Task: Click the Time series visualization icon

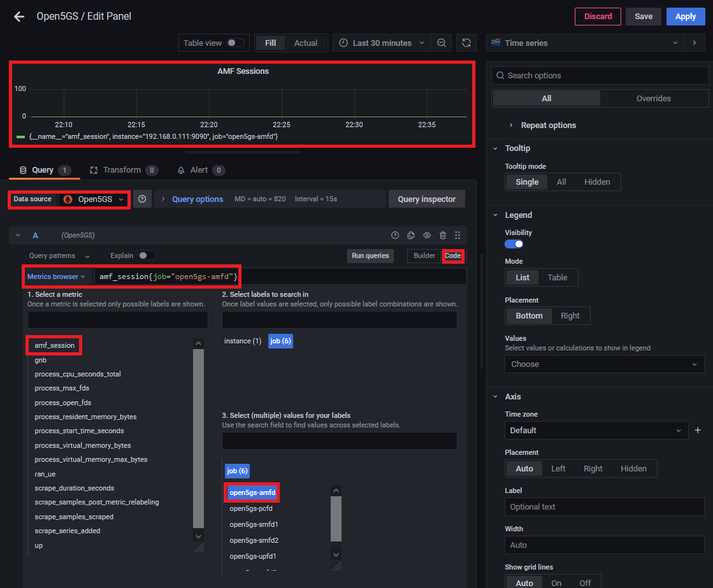Action: (x=496, y=42)
